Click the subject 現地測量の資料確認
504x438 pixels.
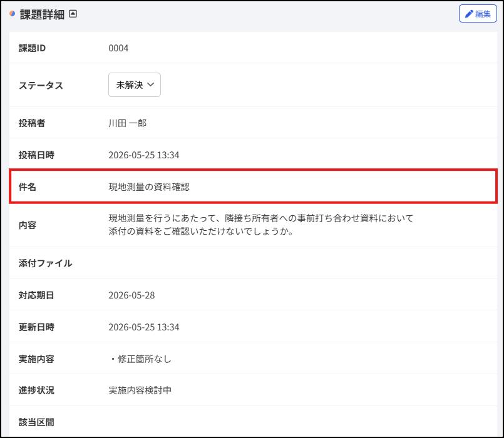pyautogui.click(x=149, y=187)
